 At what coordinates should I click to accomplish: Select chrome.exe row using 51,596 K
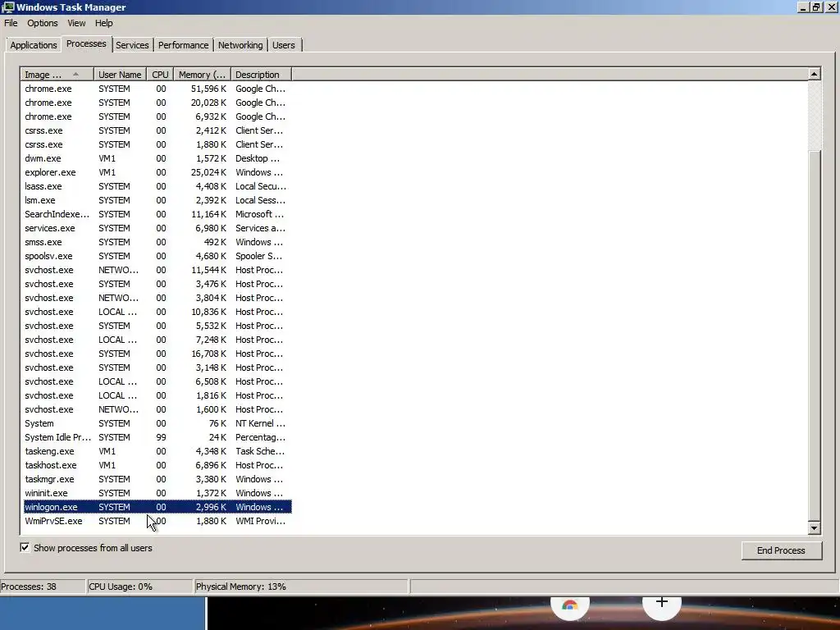point(157,89)
